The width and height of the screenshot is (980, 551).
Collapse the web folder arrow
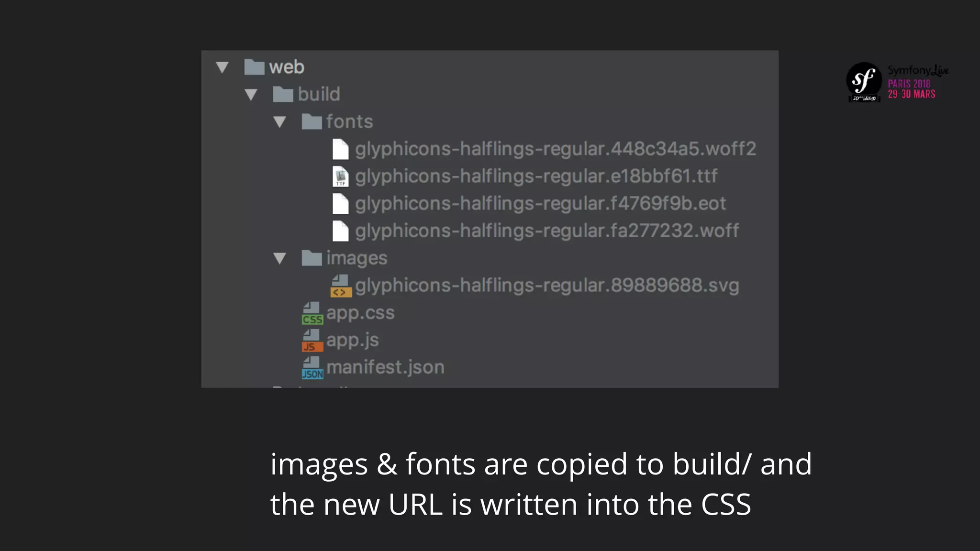pos(222,67)
